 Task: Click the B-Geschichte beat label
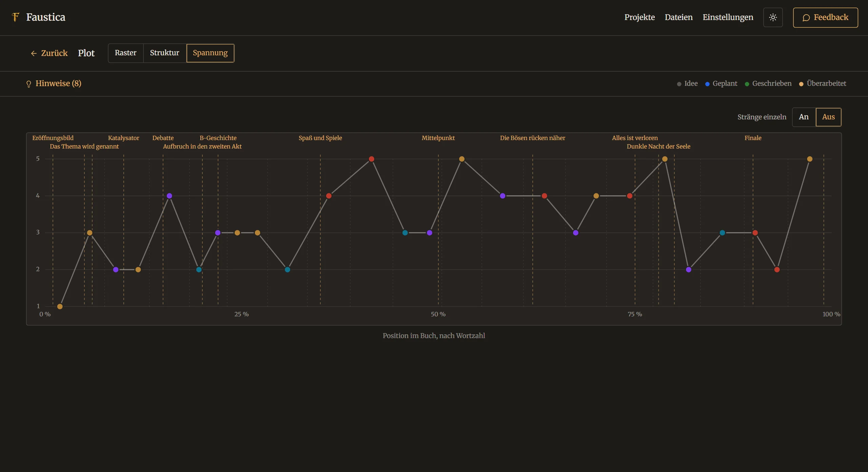pos(218,138)
